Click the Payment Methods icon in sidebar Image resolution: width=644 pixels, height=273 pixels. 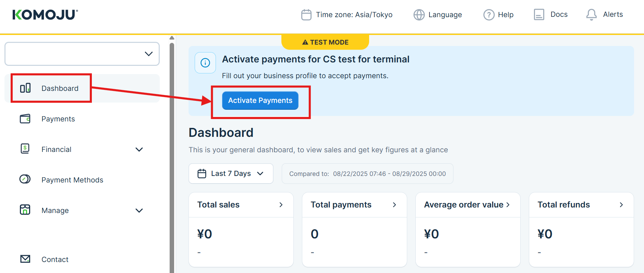25,179
